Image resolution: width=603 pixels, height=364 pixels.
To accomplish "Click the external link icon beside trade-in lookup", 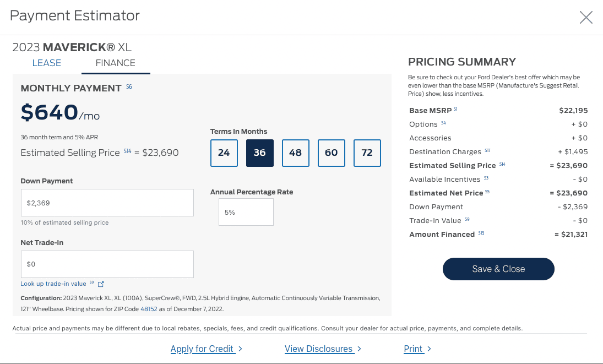I will tap(101, 284).
